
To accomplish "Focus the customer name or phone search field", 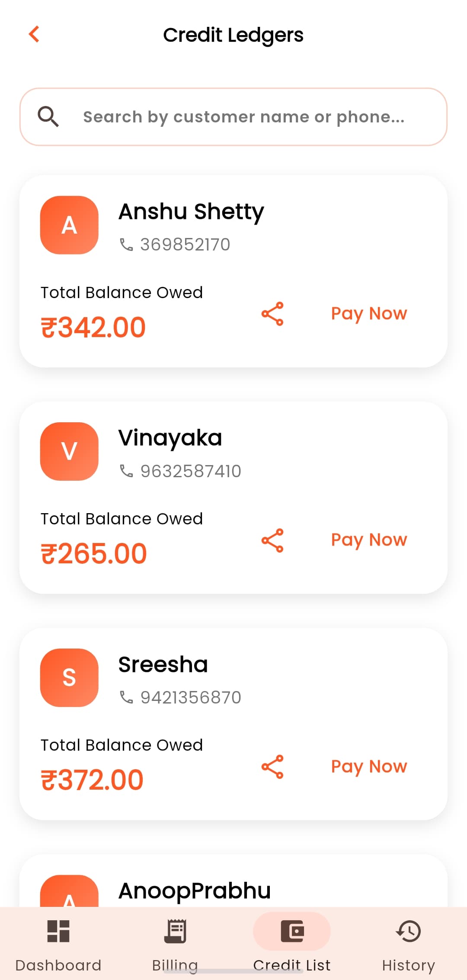I will tap(233, 117).
